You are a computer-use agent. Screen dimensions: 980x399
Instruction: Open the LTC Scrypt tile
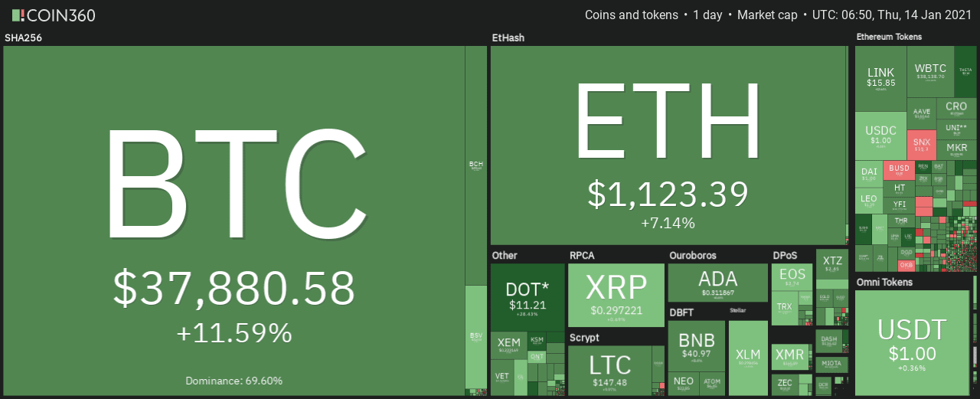tap(610, 370)
